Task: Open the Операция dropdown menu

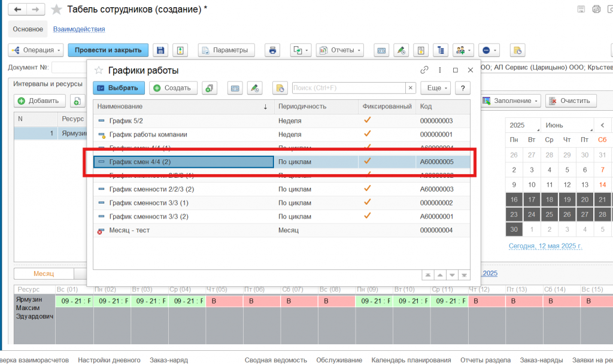Action: pos(35,50)
